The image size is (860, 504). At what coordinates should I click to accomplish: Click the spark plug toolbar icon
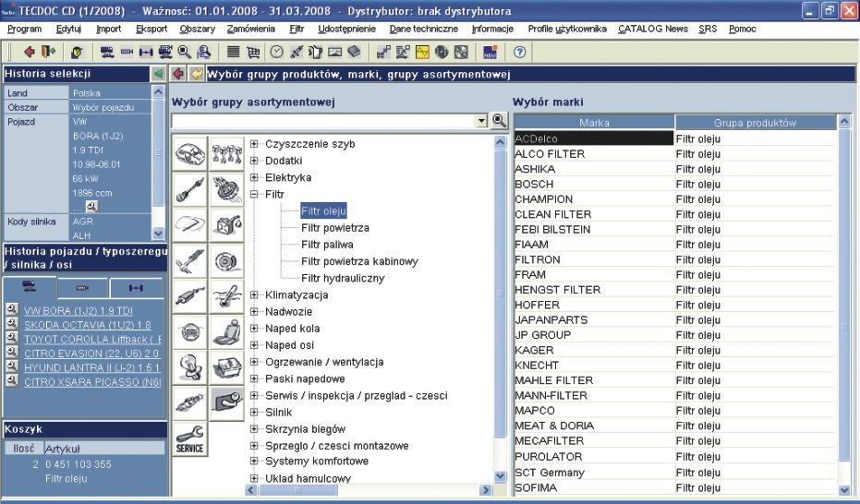pos(297,52)
